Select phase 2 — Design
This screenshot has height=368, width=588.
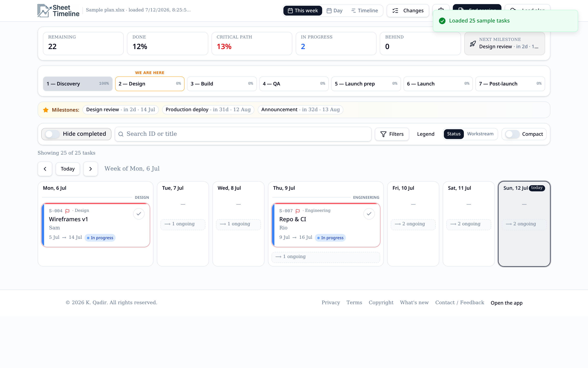[x=150, y=84]
